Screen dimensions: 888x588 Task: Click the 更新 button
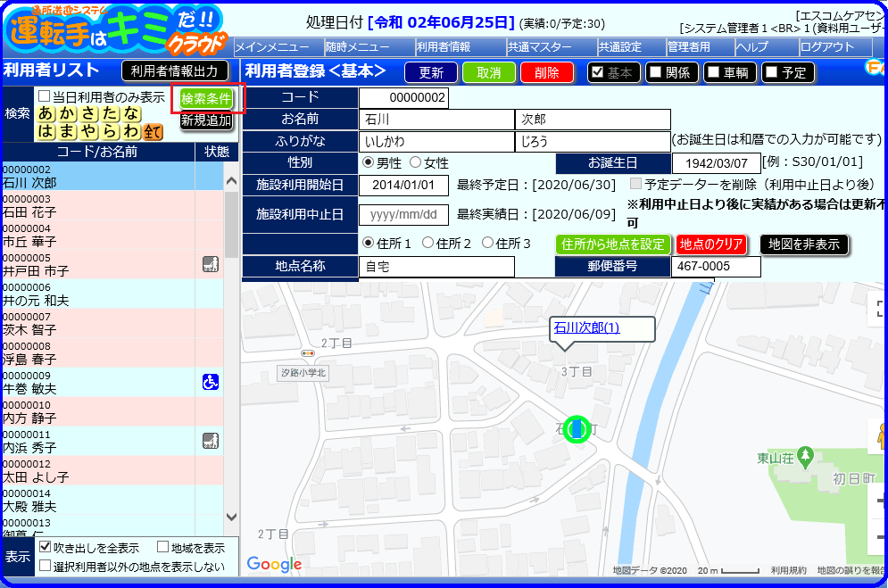pyautogui.click(x=431, y=72)
